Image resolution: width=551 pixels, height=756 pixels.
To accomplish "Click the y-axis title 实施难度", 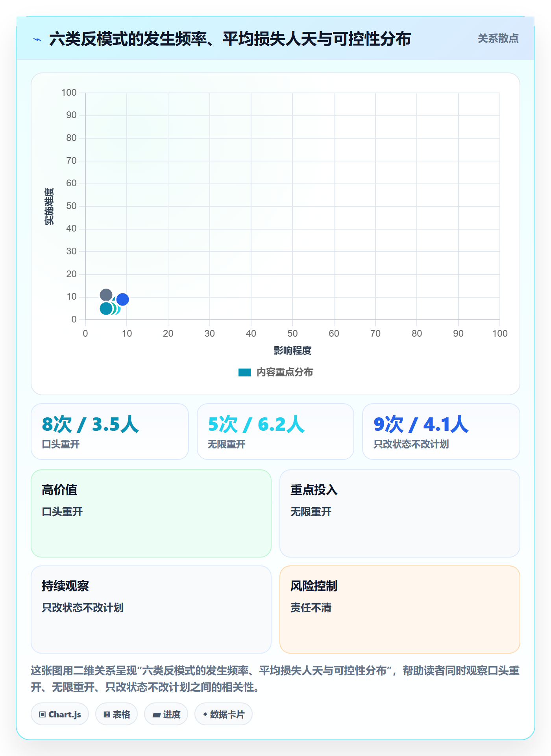I will pyautogui.click(x=49, y=206).
